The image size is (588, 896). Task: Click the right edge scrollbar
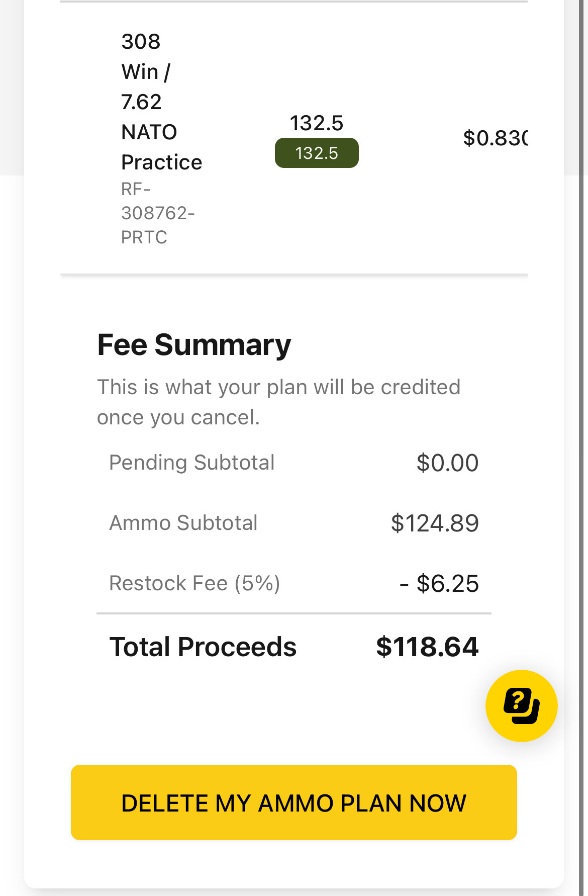coord(583,448)
